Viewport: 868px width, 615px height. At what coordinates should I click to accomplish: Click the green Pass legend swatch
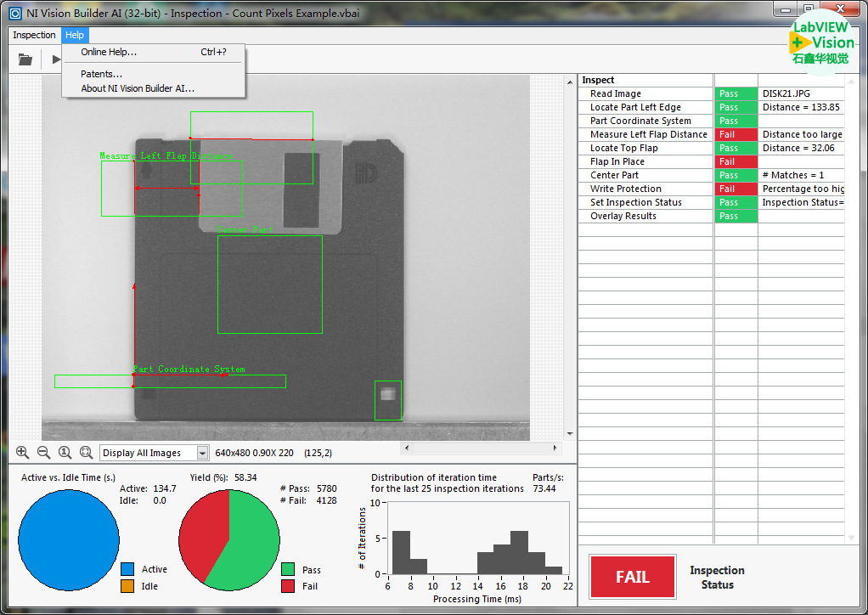point(289,569)
